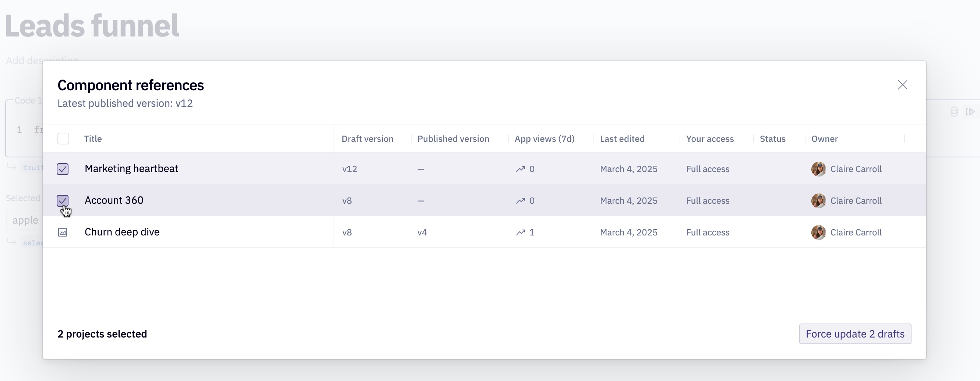Screen dimensions: 980x381
Task: Deselect the Account 360 checkbox
Action: click(x=63, y=200)
